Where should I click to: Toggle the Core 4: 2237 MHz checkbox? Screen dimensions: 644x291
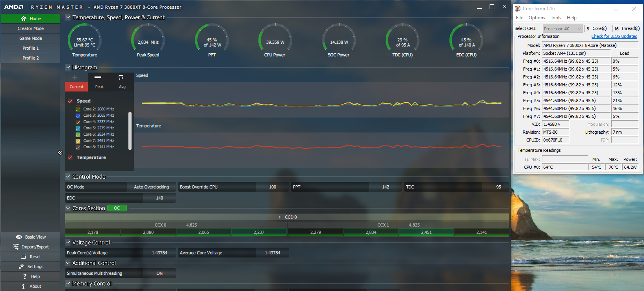point(78,122)
